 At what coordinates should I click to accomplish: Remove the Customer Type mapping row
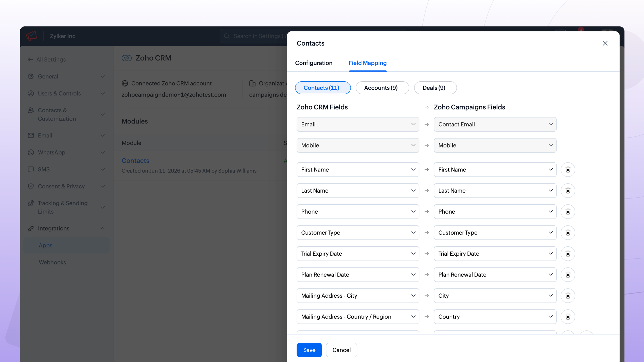tap(568, 232)
